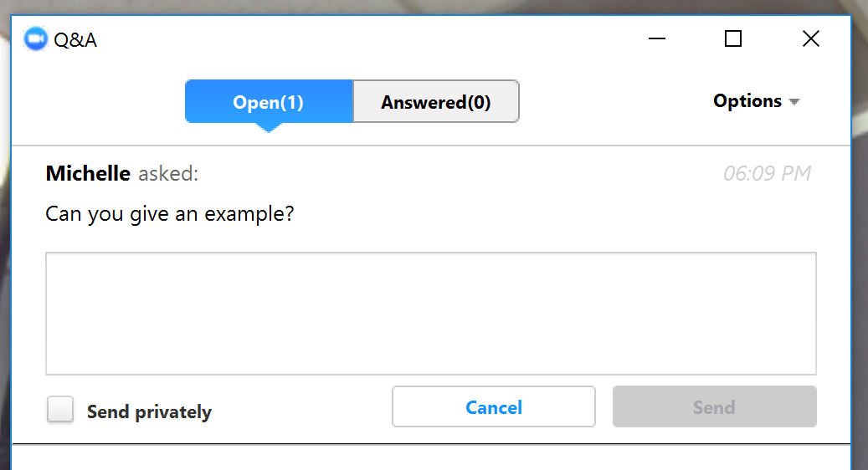Click the blank panel below the answer form
Viewport: 868px width, 470px height.
click(x=430, y=457)
